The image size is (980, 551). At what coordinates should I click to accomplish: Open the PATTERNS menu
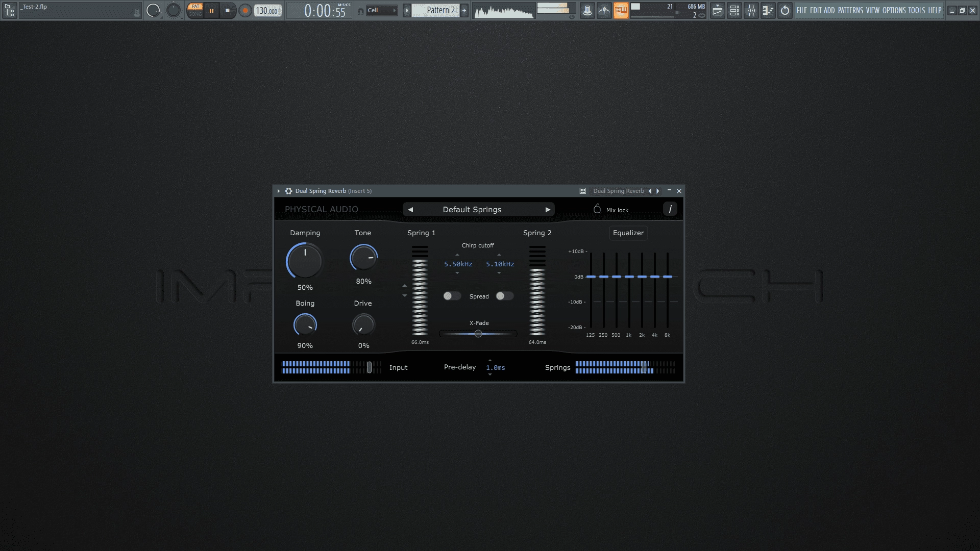point(850,10)
